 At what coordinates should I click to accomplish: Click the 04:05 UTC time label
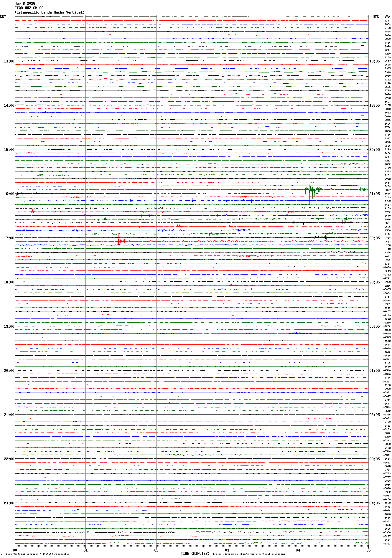[x=374, y=503]
